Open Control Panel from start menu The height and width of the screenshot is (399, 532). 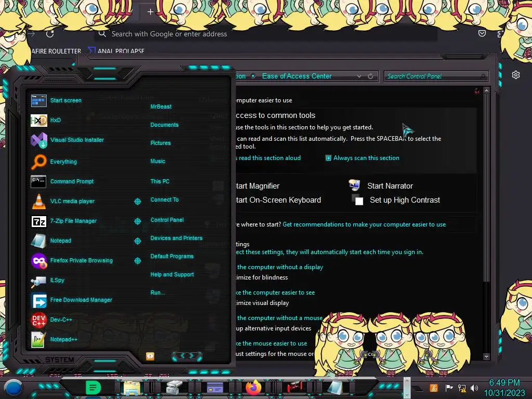167,220
